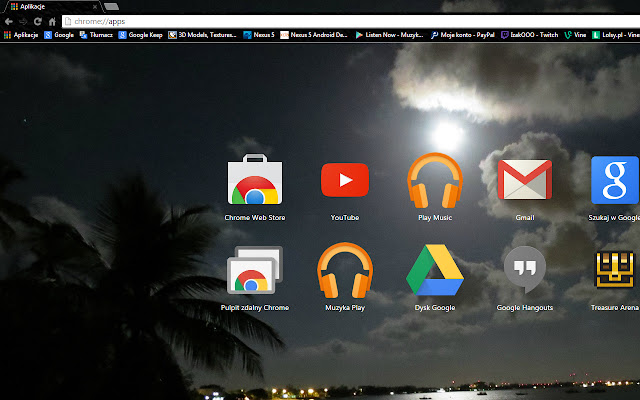Open the Aplikacje bookmarks bar shortcut

pos(21,35)
